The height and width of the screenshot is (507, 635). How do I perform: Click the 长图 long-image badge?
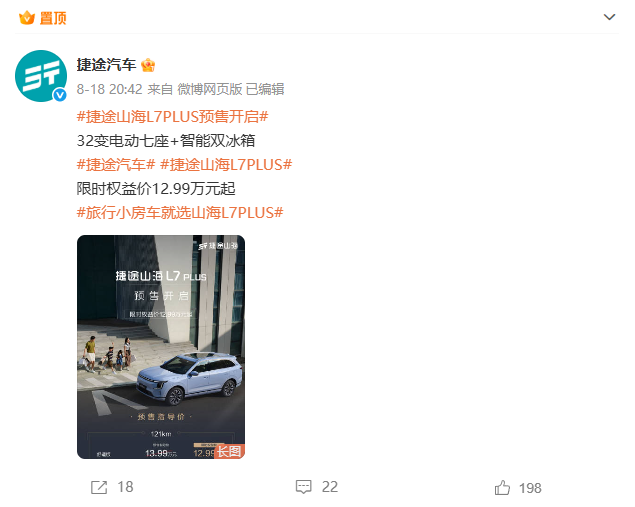tap(229, 451)
